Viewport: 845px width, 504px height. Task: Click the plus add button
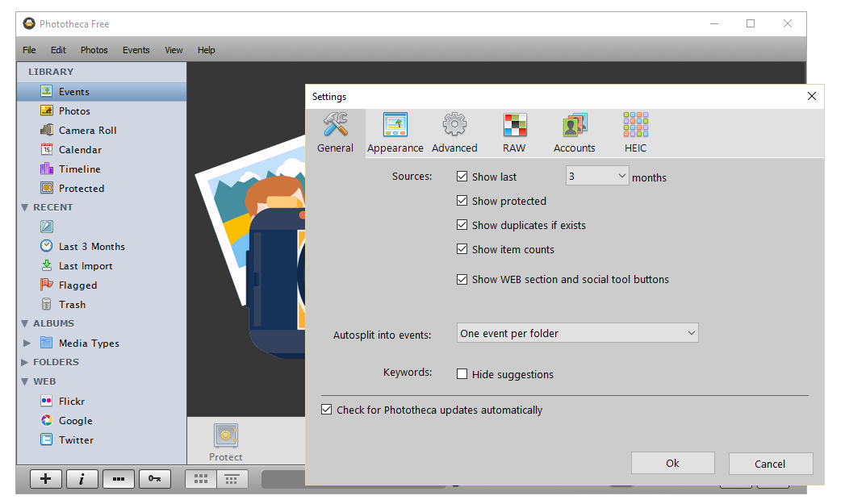pyautogui.click(x=46, y=479)
